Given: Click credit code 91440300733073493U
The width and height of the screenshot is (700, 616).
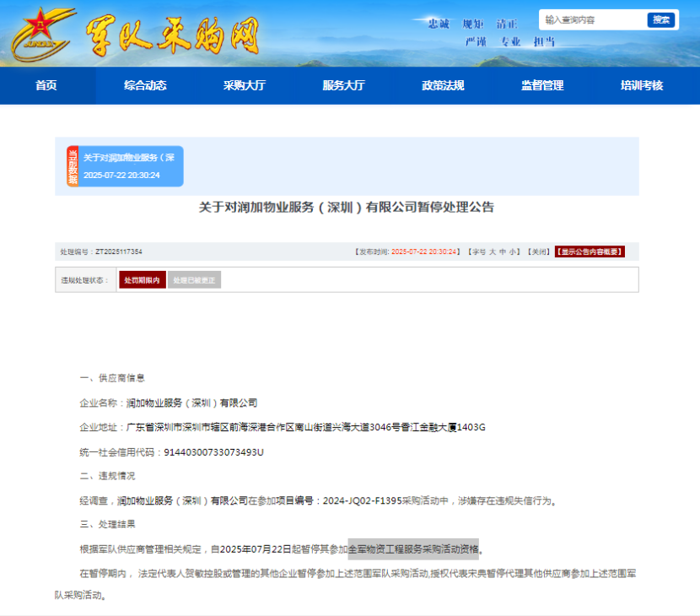Looking at the screenshot, I should tap(214, 452).
